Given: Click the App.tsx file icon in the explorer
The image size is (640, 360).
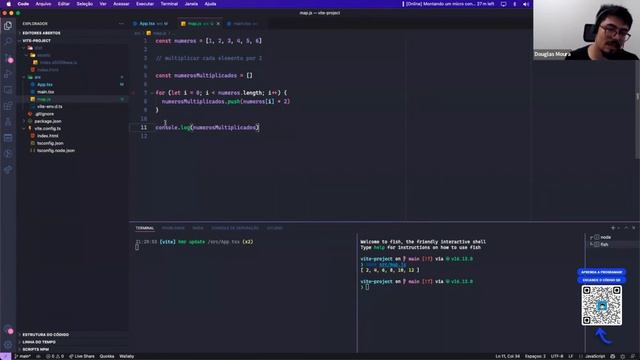Looking at the screenshot, I should click(33, 84).
